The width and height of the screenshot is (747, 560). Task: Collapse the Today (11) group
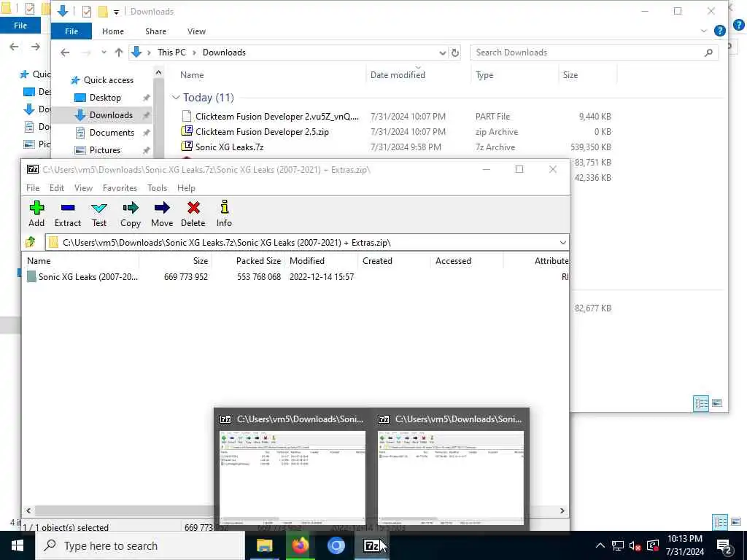pyautogui.click(x=176, y=98)
